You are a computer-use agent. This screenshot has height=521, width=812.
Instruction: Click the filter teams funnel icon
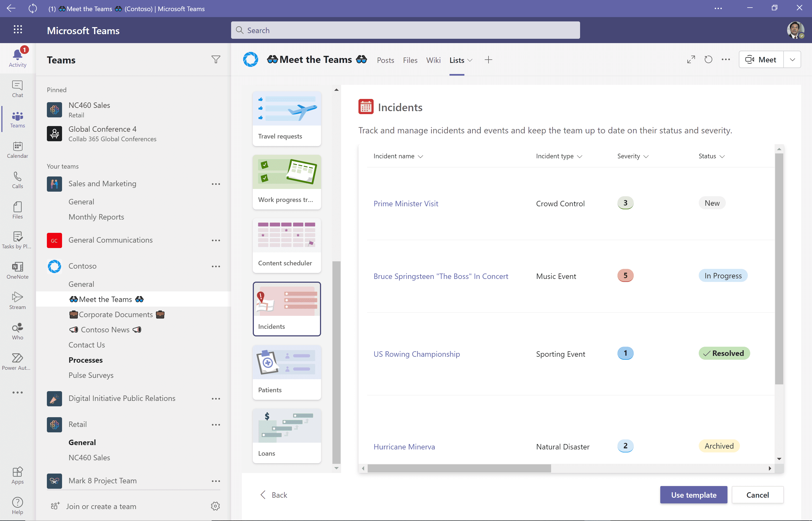pyautogui.click(x=216, y=60)
